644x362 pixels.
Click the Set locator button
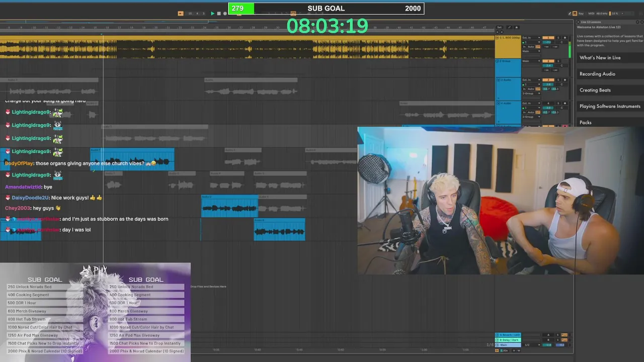[500, 27]
